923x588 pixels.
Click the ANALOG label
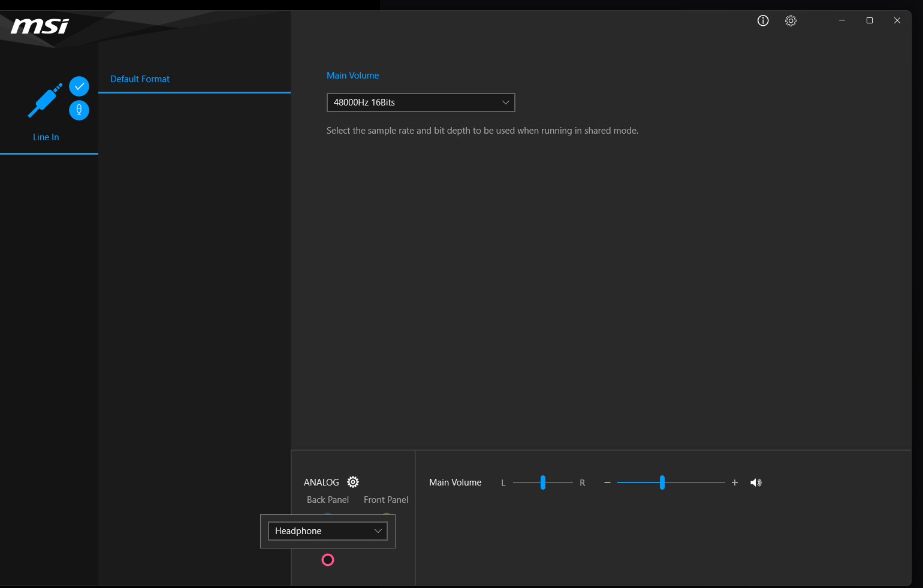[321, 483]
